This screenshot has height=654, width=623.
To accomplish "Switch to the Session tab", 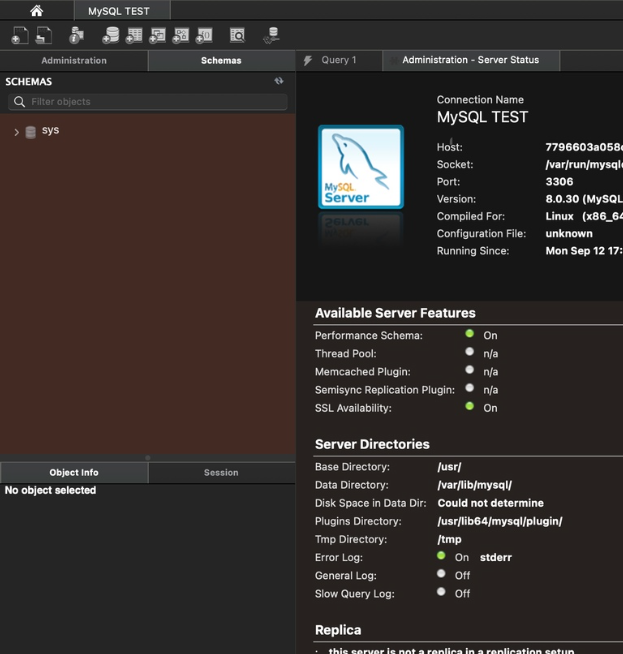I will pos(221,473).
